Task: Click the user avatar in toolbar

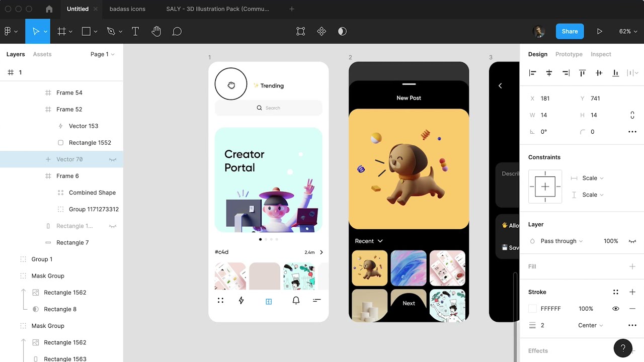Action: pyautogui.click(x=539, y=31)
